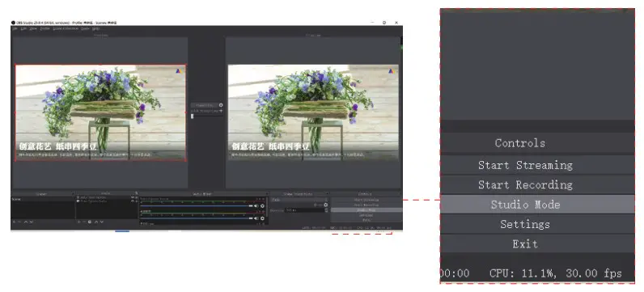Toggle eye visibility of the lower source
Image resolution: width=644 pixels, height=292 pixels.
(x=132, y=201)
